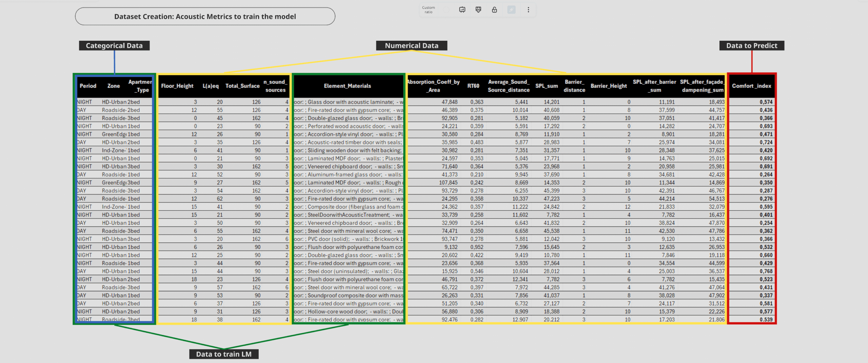Toggle the lock icon in toolbar
This screenshot has width=868, height=363.
click(x=494, y=10)
